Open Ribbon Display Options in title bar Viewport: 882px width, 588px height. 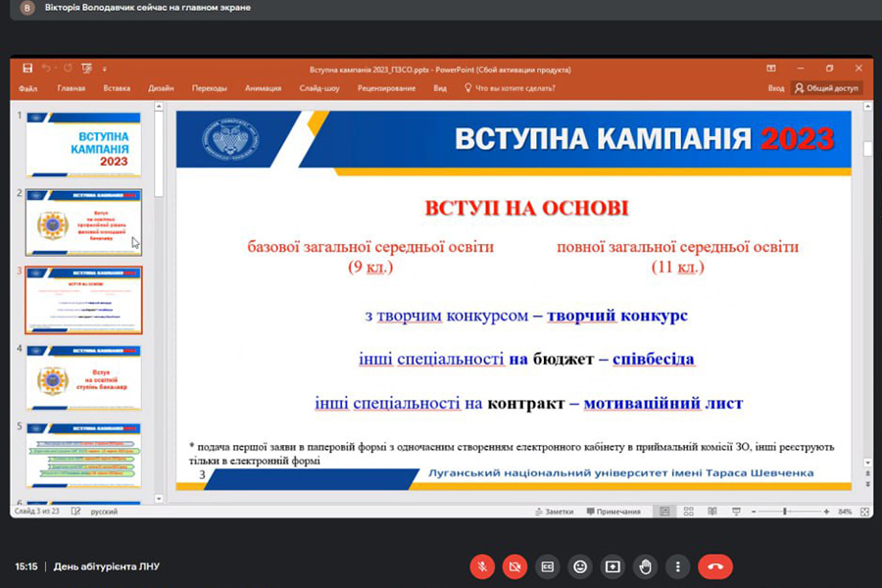[771, 69]
